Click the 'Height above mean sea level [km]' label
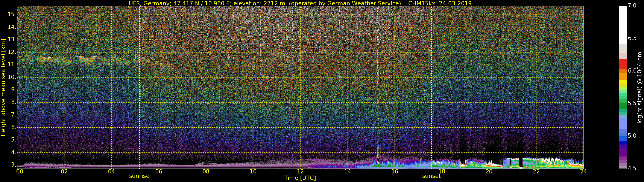 tap(3, 88)
